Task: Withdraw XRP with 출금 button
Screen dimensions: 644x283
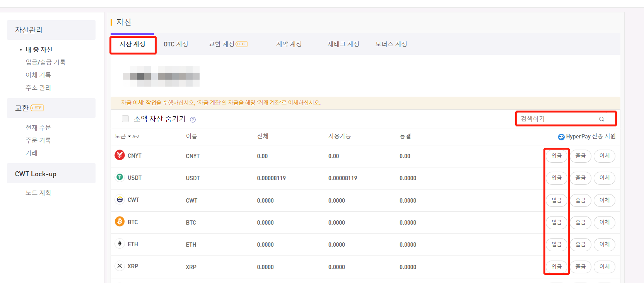Action: [x=581, y=267]
